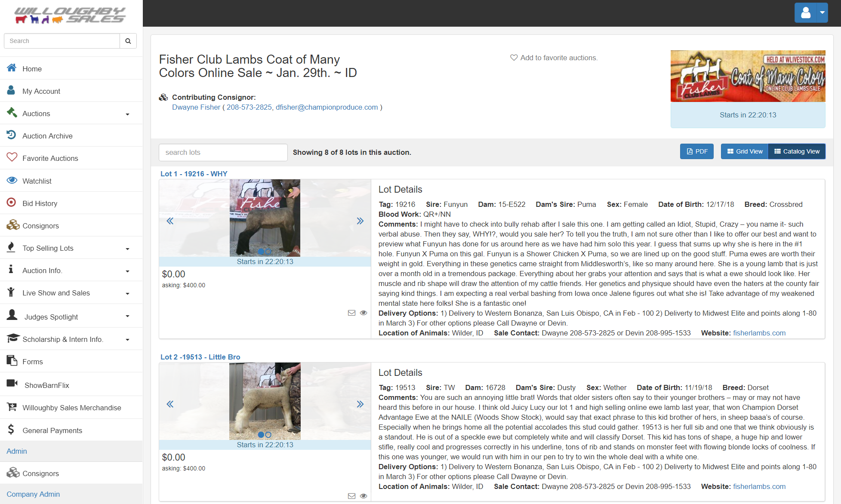This screenshot has height=504, width=841.
Task: Click the sidebar Search input field
Action: pos(62,41)
